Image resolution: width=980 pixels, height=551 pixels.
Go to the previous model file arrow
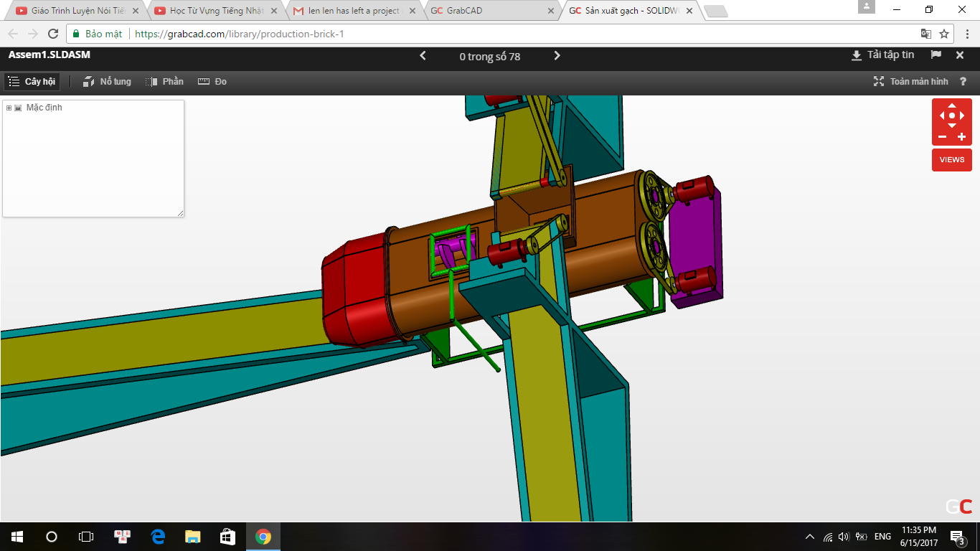pos(423,56)
